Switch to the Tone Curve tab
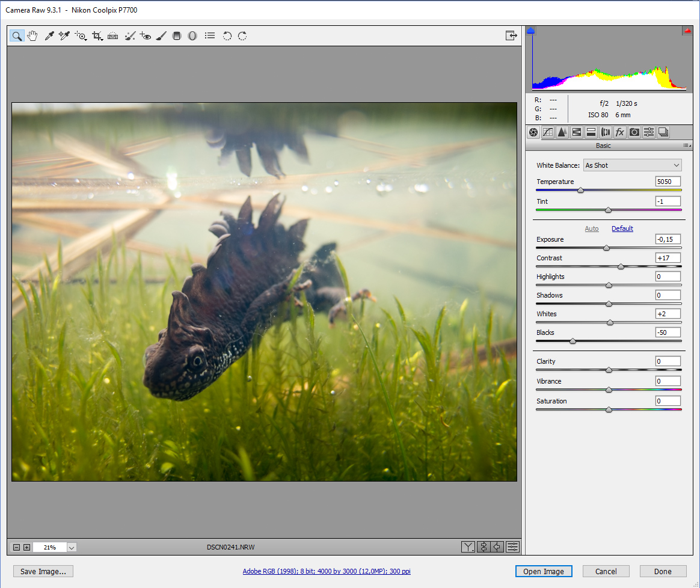Image resolution: width=700 pixels, height=588 pixels. 548,132
